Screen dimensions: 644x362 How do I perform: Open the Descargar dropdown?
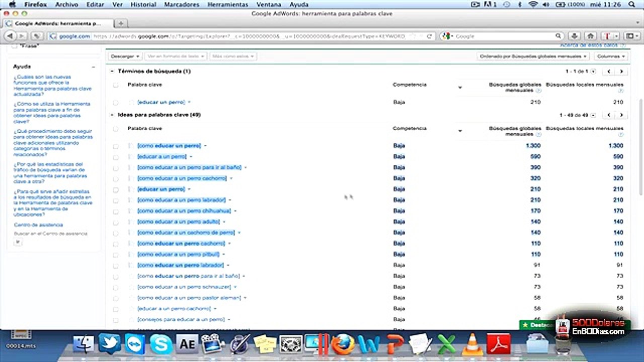(x=125, y=56)
